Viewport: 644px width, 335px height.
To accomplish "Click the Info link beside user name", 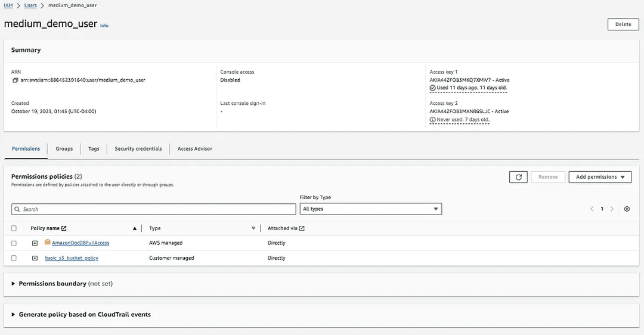I will point(104,26).
